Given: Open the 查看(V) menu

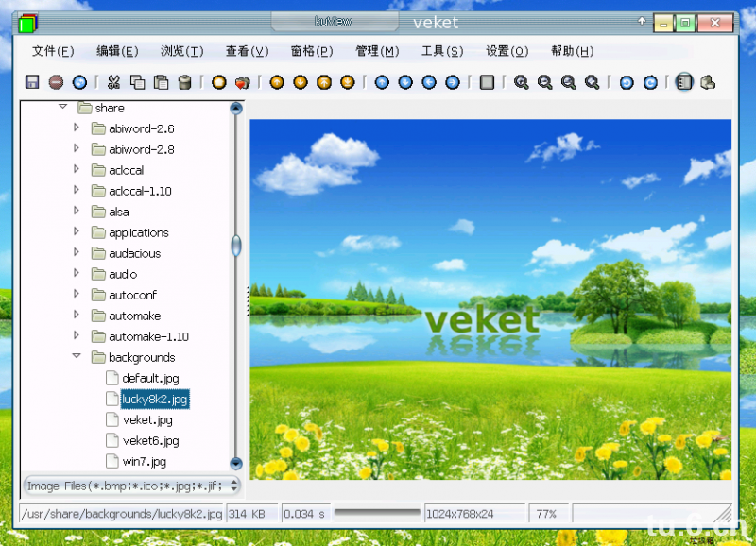Looking at the screenshot, I should [248, 51].
